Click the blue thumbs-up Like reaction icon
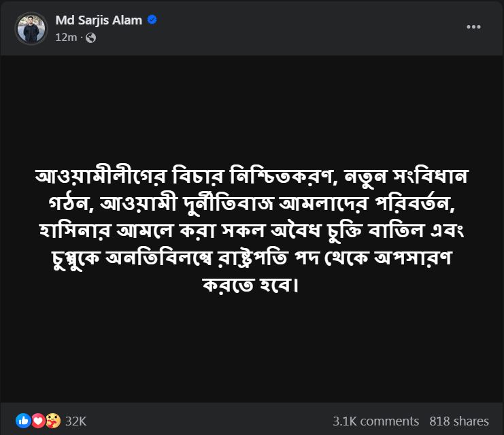The height and width of the screenshot is (435, 504). [23, 421]
